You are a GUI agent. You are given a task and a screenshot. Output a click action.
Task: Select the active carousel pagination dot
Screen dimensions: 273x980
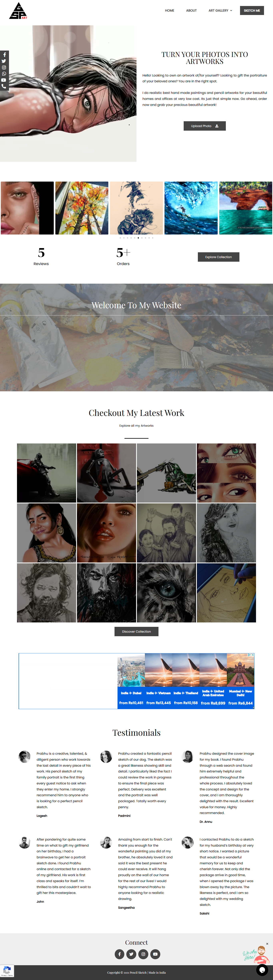(x=138, y=238)
